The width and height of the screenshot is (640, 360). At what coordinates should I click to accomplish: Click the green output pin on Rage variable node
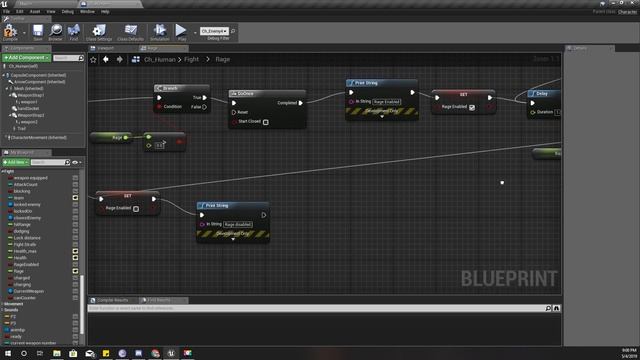pyautogui.click(x=126, y=138)
